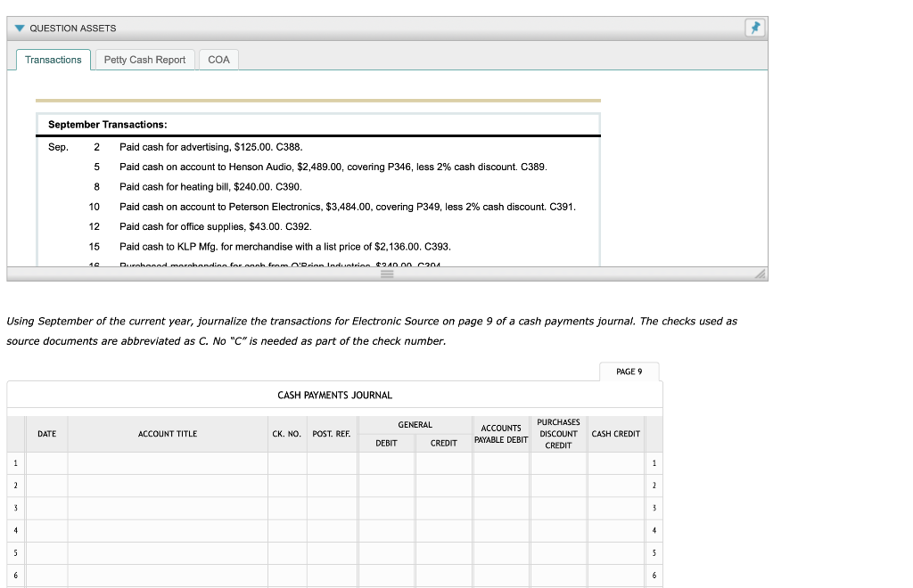Switch to the Transactions tab
913x588 pixels.
click(x=53, y=60)
